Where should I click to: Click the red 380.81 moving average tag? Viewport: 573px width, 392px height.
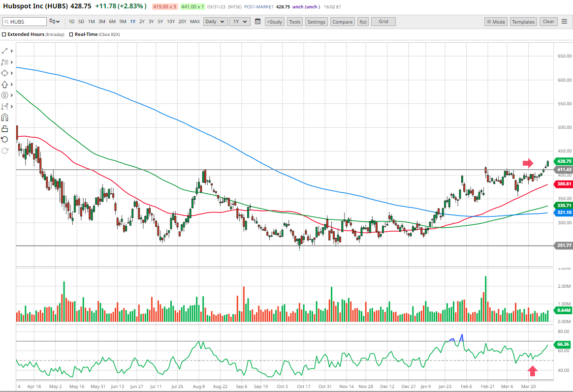tap(563, 184)
